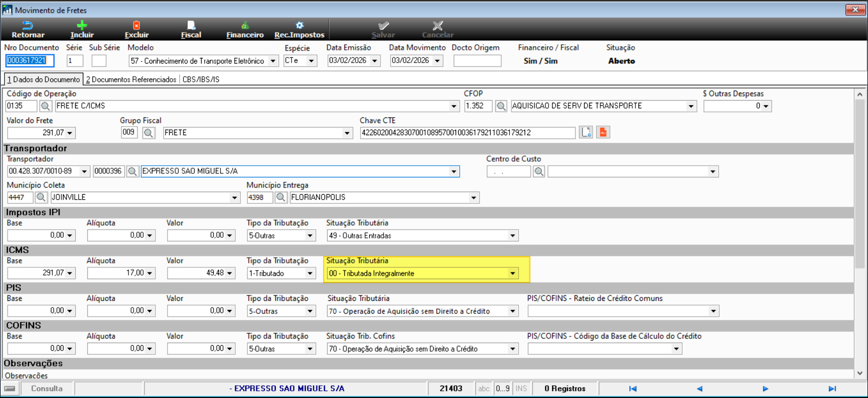
Task: Click the Consulta button in status bar
Action: tap(47, 388)
